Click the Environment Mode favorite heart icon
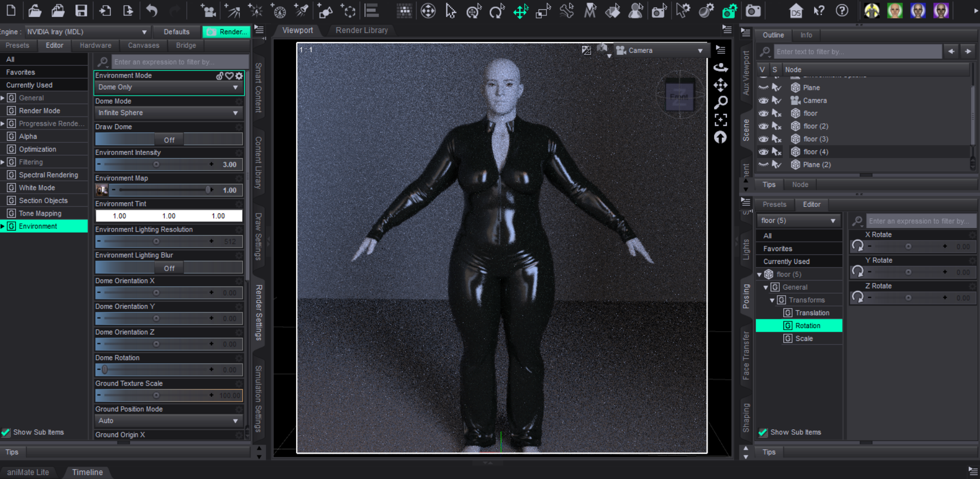This screenshot has height=479, width=980. click(x=229, y=75)
